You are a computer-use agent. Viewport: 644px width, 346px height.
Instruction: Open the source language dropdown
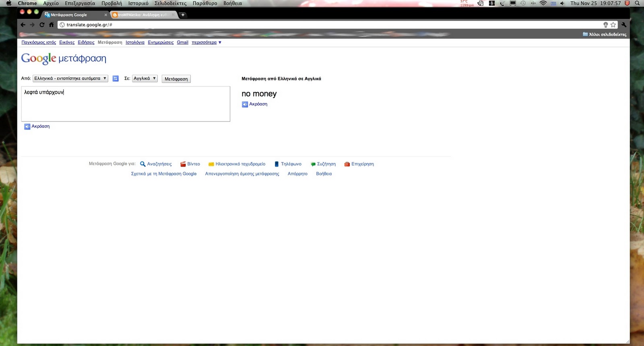[70, 78]
